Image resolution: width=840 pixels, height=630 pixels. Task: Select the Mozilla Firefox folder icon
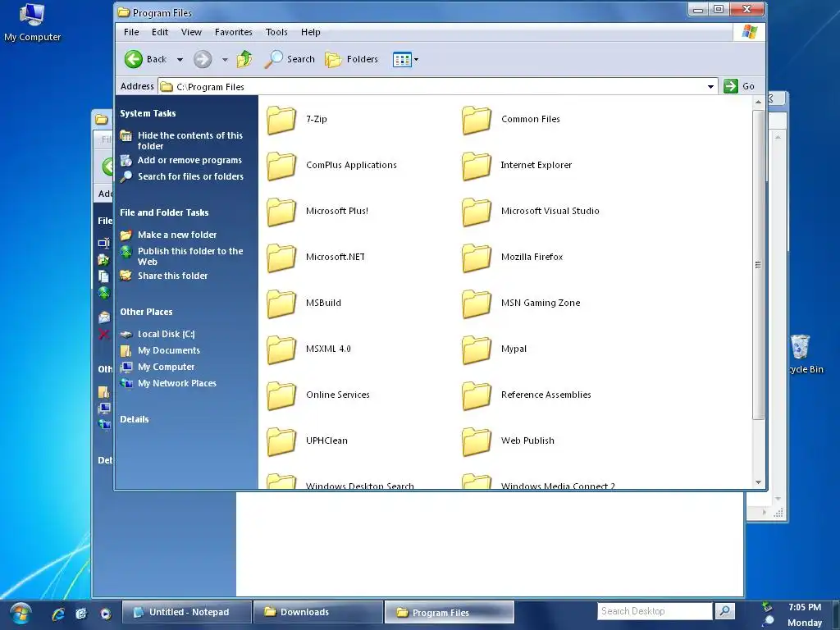pos(477,258)
